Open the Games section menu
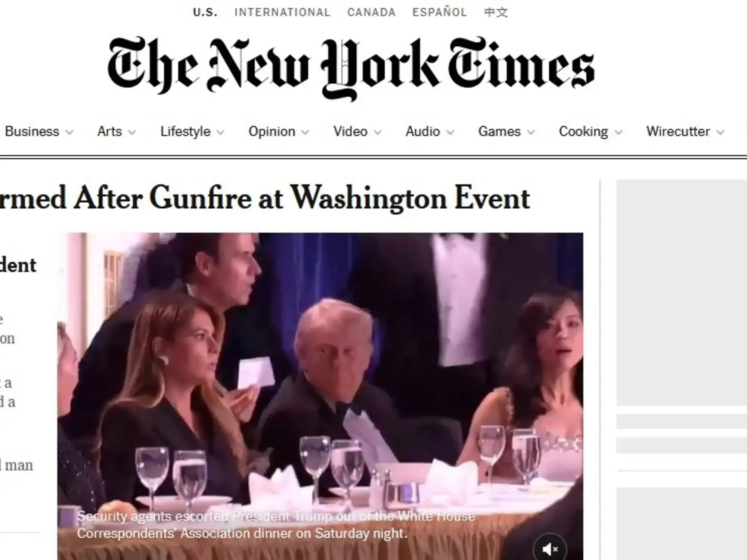747x560 pixels. coord(506,131)
